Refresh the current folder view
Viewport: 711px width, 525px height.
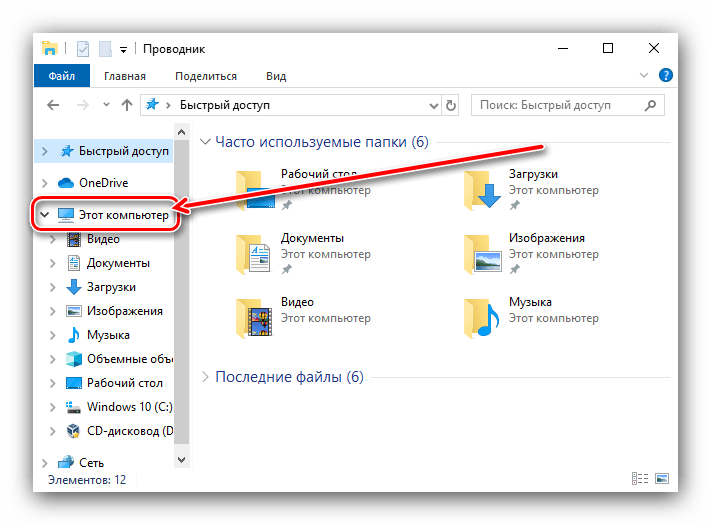tap(451, 106)
